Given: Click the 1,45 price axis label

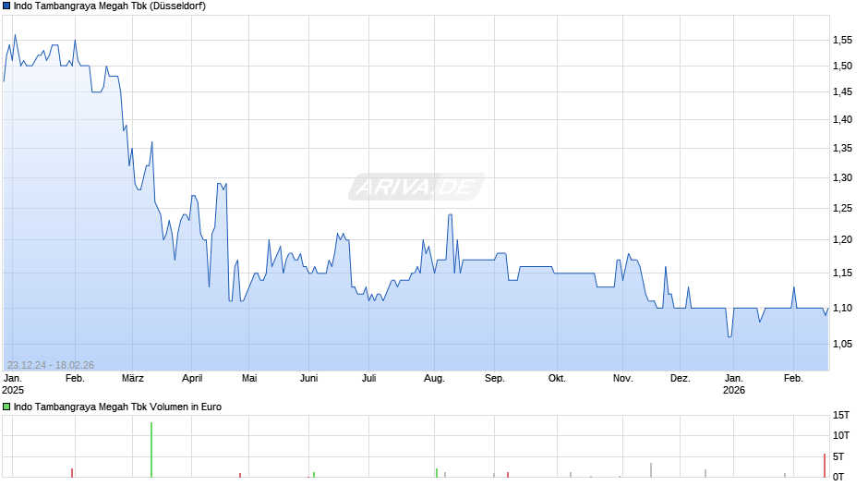Looking at the screenshot, I should click(x=842, y=92).
